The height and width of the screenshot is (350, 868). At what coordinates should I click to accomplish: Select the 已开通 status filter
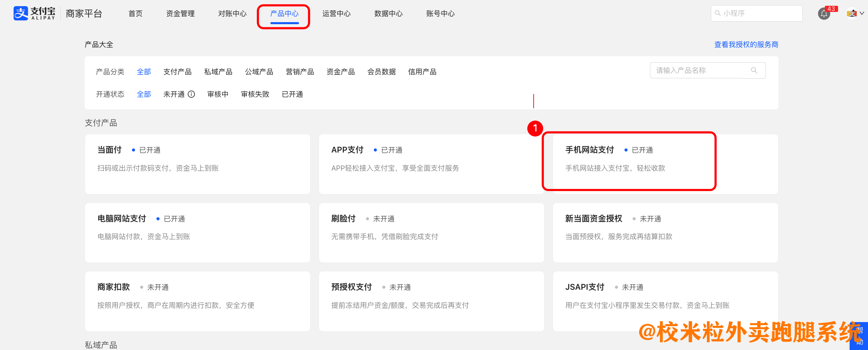point(292,94)
